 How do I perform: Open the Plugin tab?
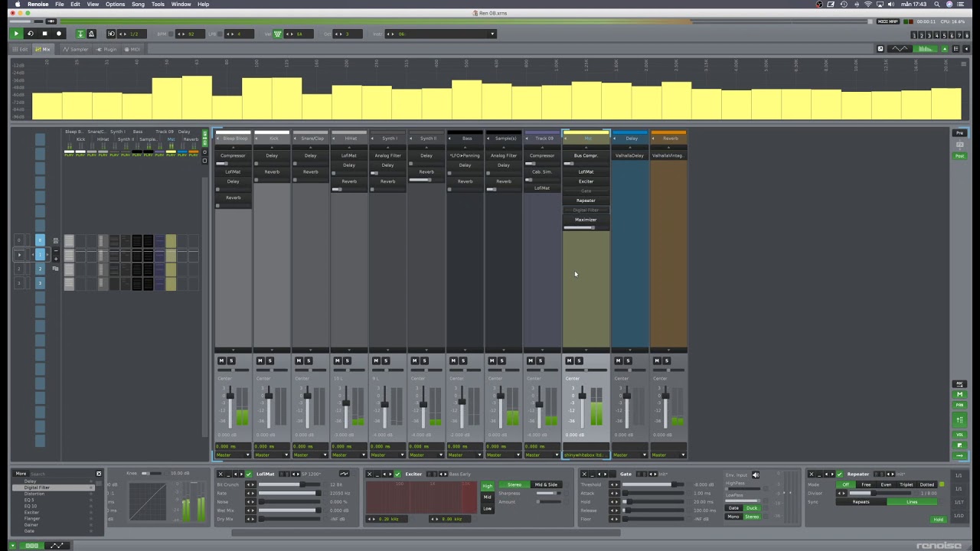coord(107,49)
